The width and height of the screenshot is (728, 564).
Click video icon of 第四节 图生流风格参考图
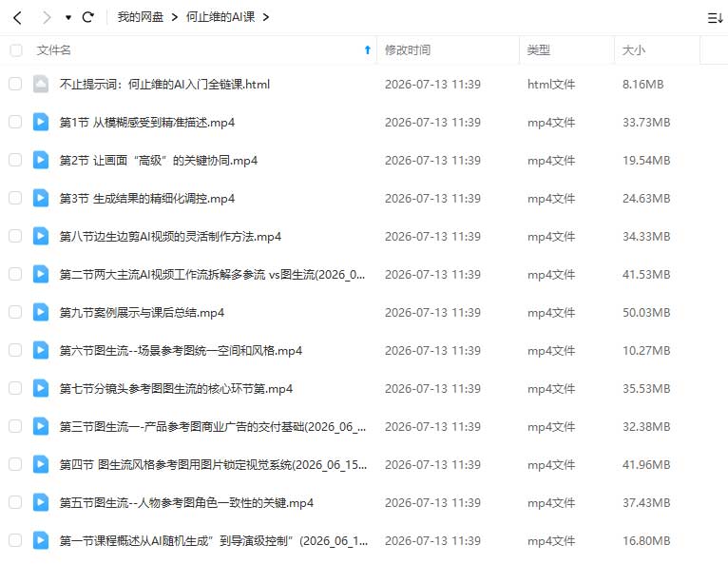(41, 464)
